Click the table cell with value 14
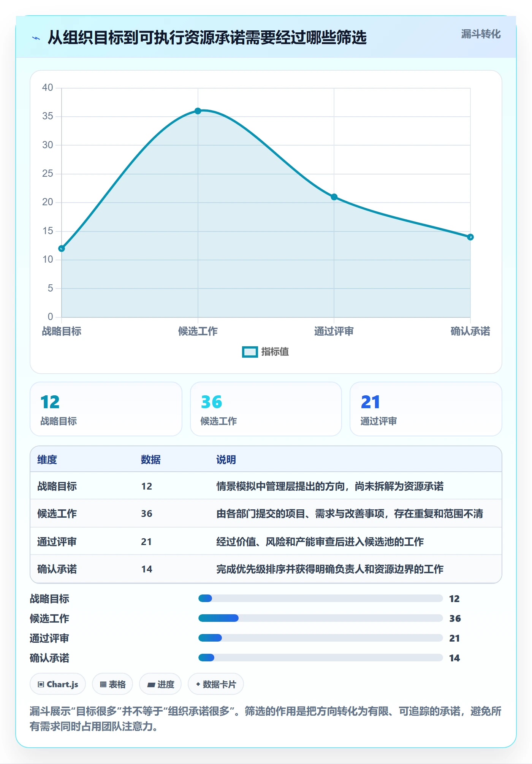532x764 pixels. click(147, 569)
